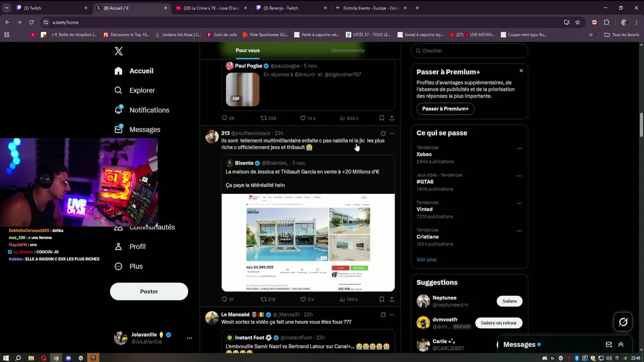Reload the current page
The width and height of the screenshot is (644, 362).
(x=31, y=22)
